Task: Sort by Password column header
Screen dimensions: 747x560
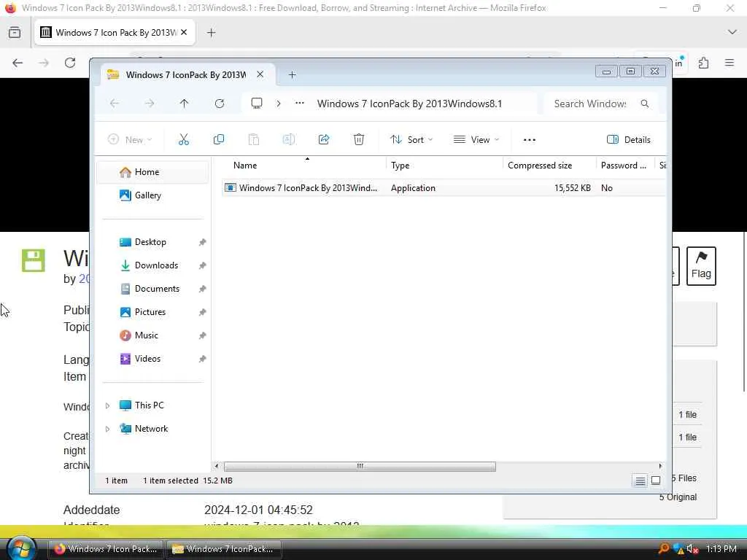Action: [625, 166]
